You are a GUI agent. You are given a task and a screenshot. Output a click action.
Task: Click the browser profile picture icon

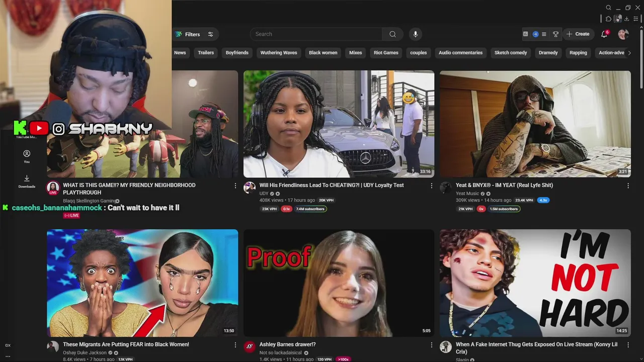(618, 19)
